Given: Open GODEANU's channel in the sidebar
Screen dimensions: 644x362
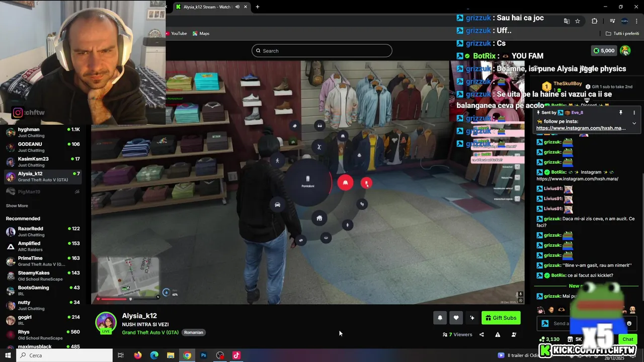Looking at the screenshot, I should pyautogui.click(x=43, y=147).
